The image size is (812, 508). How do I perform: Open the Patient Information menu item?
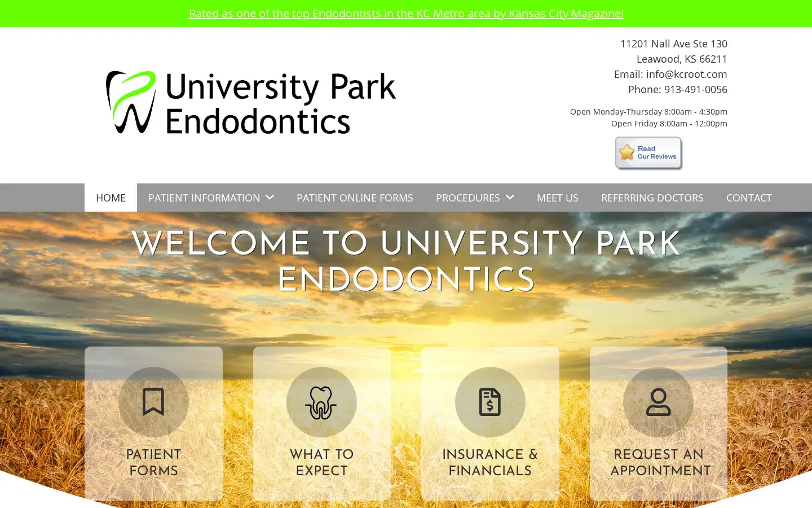(204, 198)
